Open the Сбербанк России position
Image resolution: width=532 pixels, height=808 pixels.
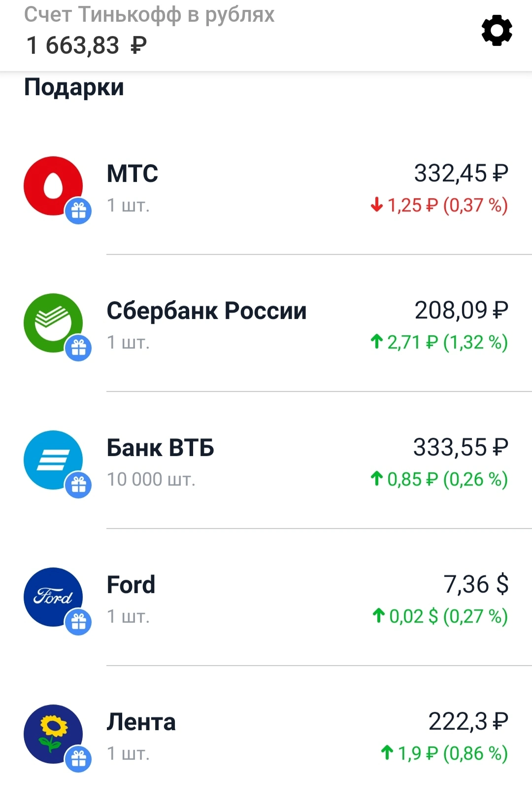pyautogui.click(x=266, y=323)
